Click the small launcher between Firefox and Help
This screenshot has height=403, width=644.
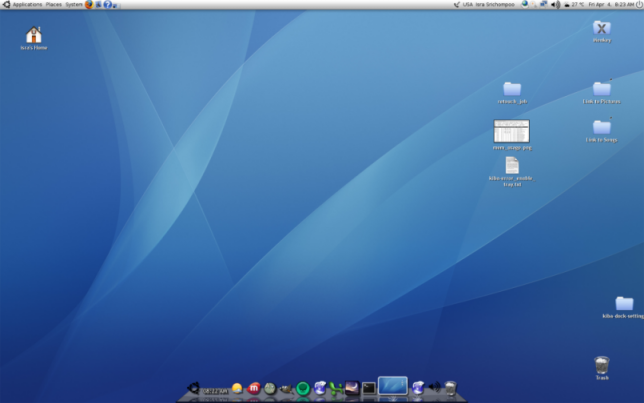coord(99,5)
